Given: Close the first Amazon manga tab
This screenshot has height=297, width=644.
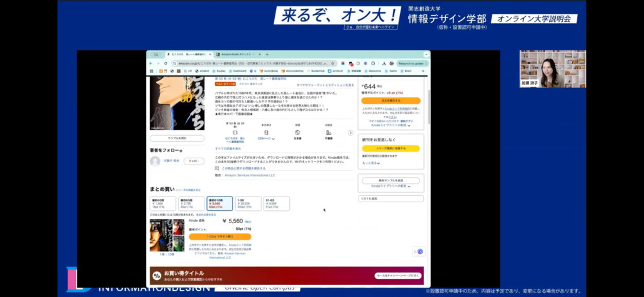Looking at the screenshot, I should pyautogui.click(x=210, y=54).
